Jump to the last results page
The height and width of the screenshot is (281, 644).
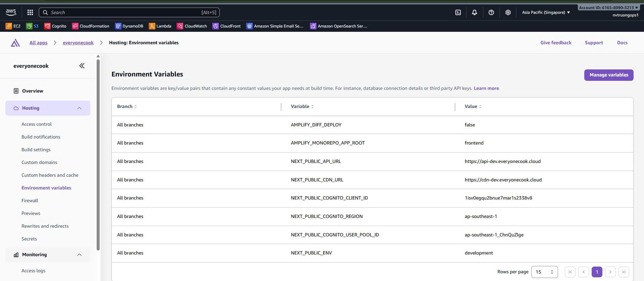[624, 272]
